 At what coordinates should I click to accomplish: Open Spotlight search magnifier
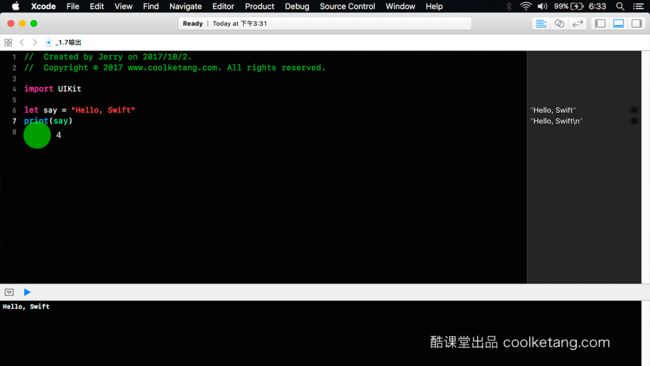point(620,6)
